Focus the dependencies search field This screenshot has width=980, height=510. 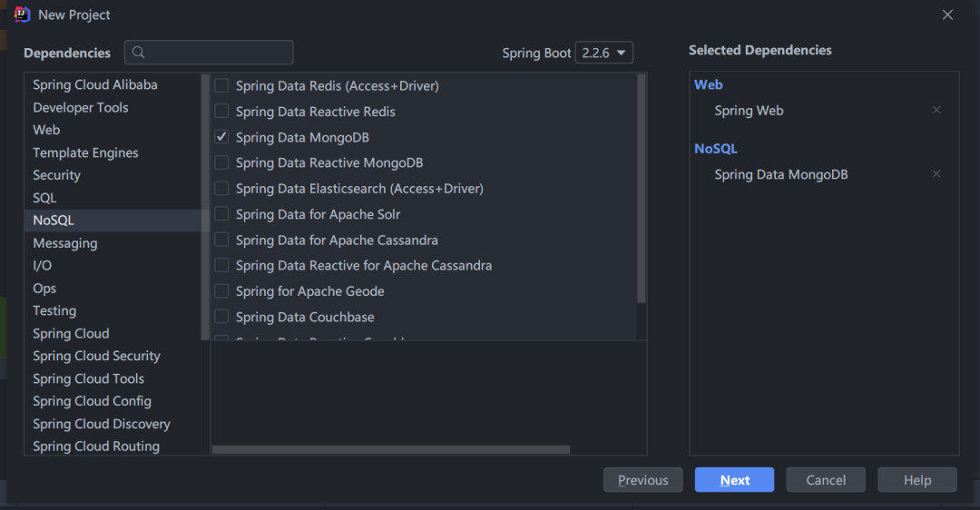coord(218,53)
